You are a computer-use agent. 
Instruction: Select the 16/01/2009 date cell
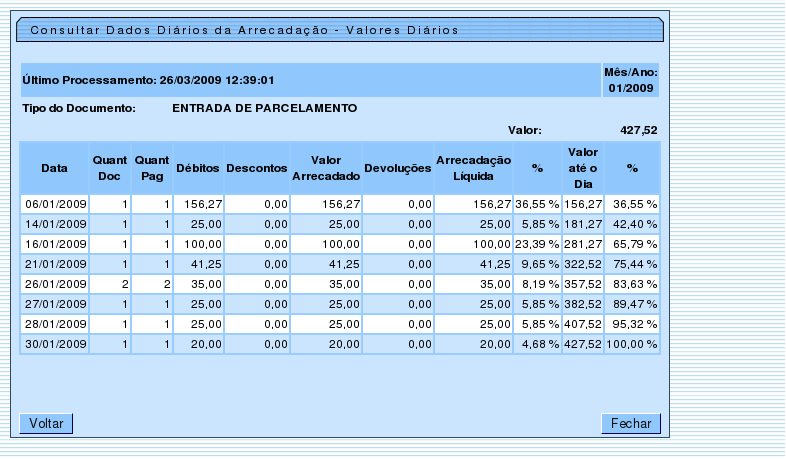click(x=55, y=243)
